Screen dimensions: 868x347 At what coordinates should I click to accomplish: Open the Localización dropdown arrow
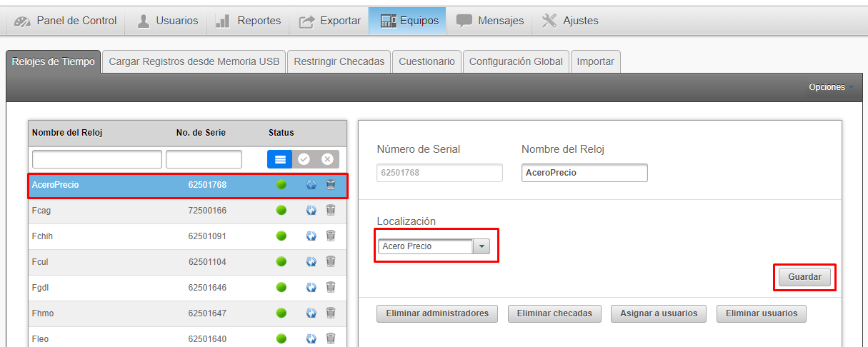pyautogui.click(x=482, y=246)
